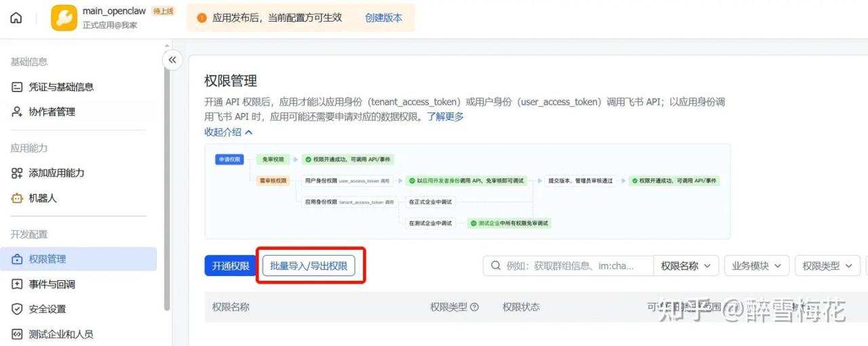Click 批量导入/导出权限 button
This screenshot has height=346, width=868.
(309, 266)
